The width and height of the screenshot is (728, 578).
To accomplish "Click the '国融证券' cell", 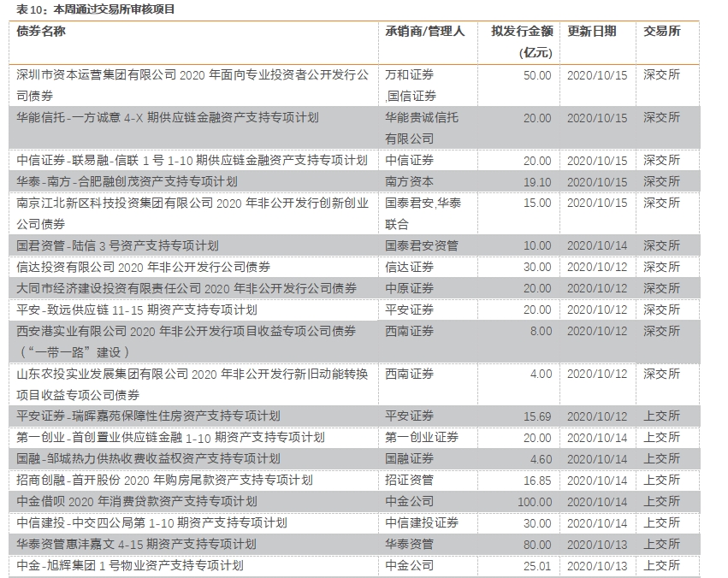I will (x=409, y=459).
